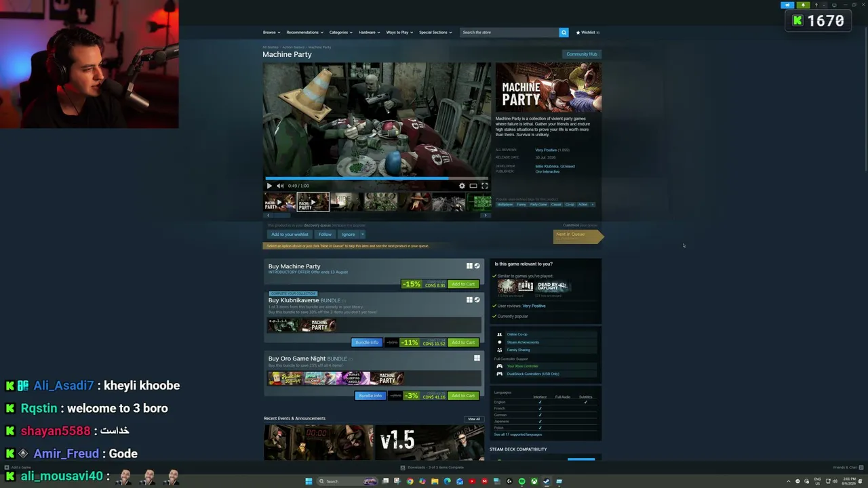
Task: Switch to Steam taskbar icon
Action: [547, 481]
